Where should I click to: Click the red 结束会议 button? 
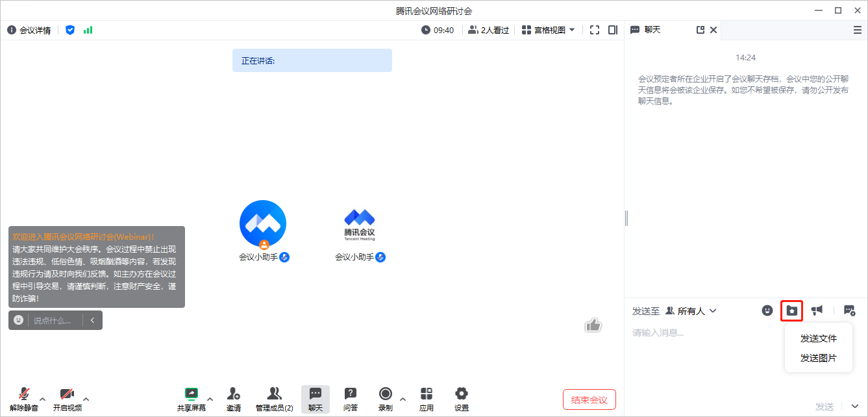tap(589, 399)
